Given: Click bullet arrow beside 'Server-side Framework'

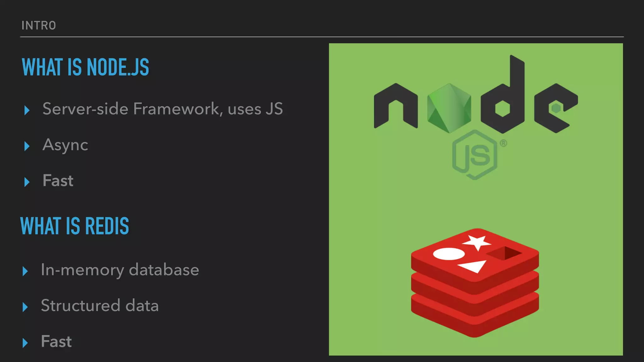Looking at the screenshot, I should coord(27,110).
